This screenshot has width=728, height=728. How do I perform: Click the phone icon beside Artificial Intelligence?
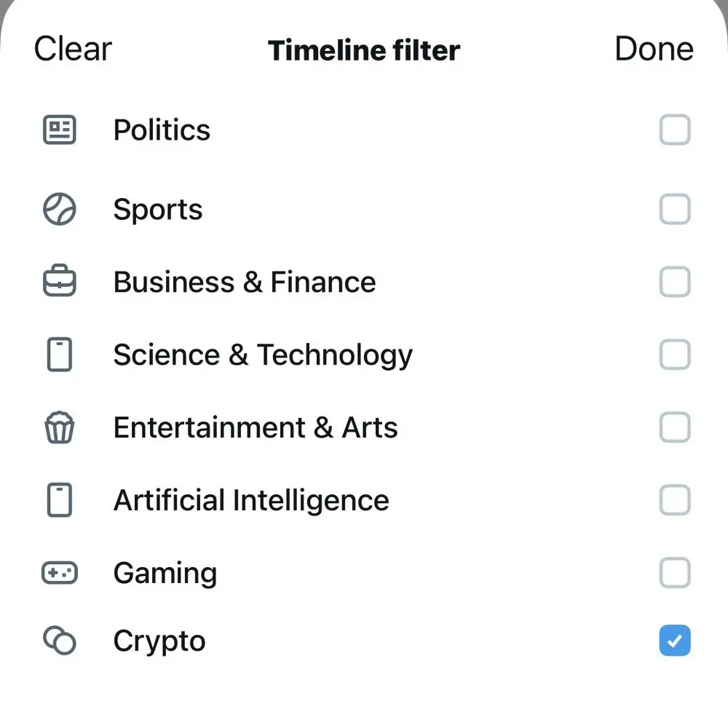pos(59,501)
